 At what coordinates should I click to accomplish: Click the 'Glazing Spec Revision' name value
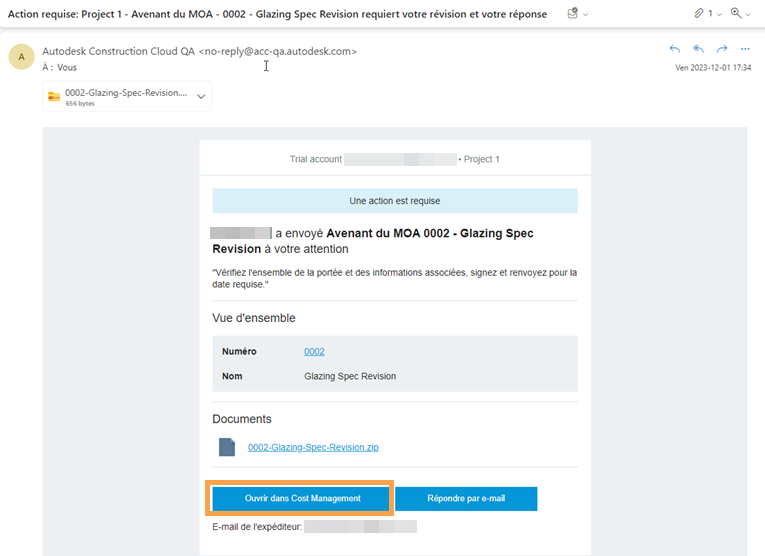(x=350, y=377)
